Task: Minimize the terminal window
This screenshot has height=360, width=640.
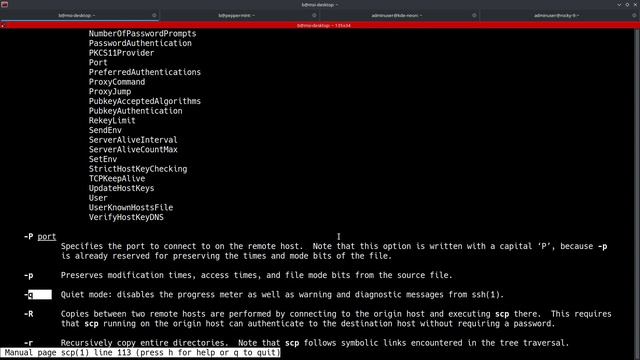Action: point(619,4)
